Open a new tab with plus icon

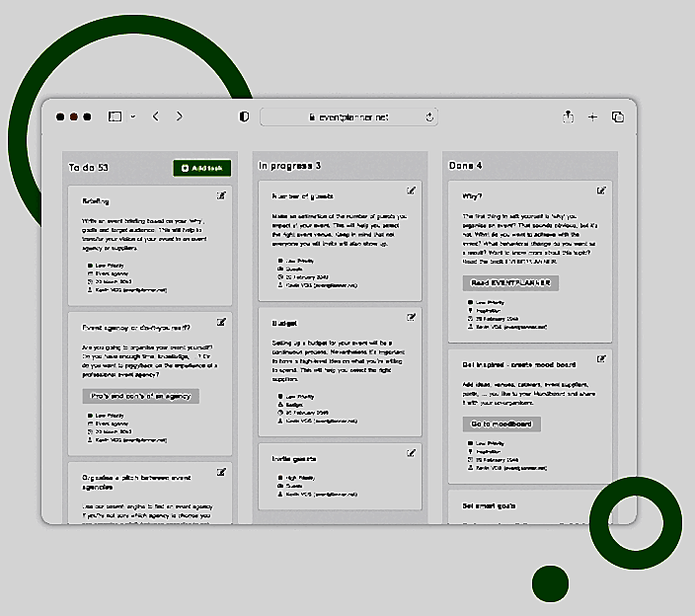click(x=592, y=117)
